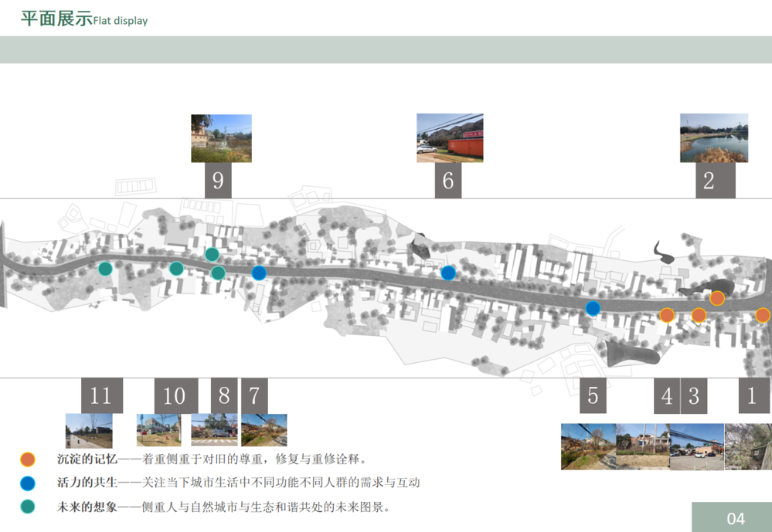Select the number 3 label box
772x532 pixels.
694,395
